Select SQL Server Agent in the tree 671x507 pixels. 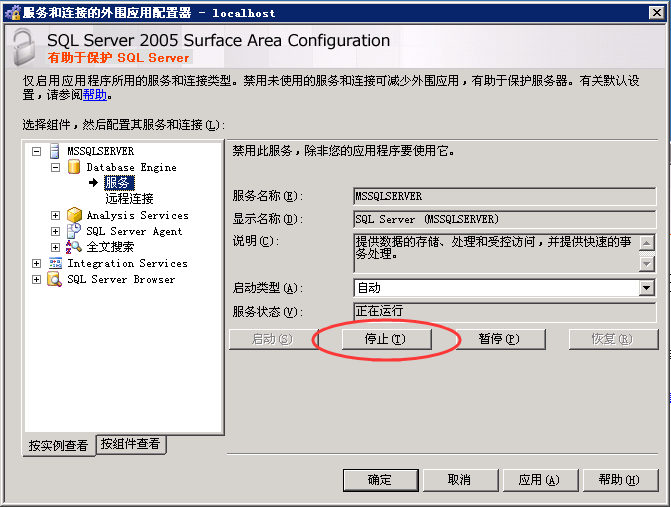(134, 231)
